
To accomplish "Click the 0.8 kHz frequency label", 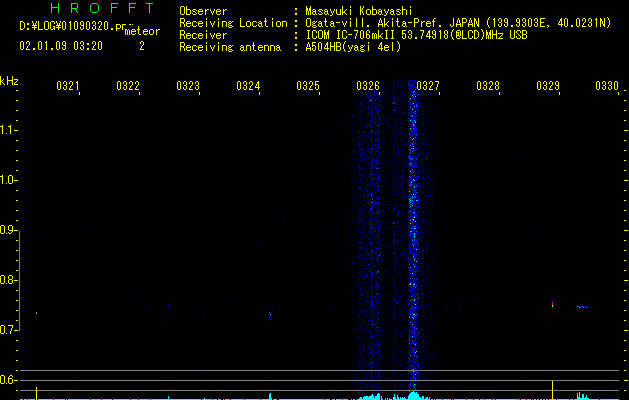I will 8,280.
